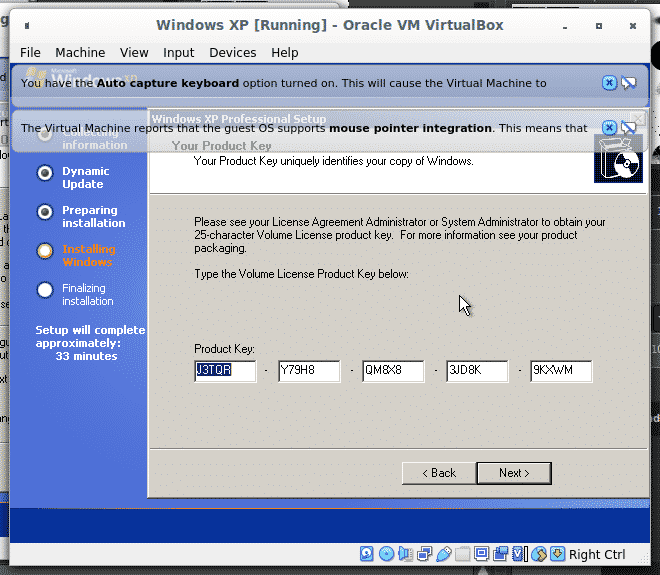Viewport: 660px width, 575px height.
Task: Click the Setup product key disc icon
Action: coord(618,159)
